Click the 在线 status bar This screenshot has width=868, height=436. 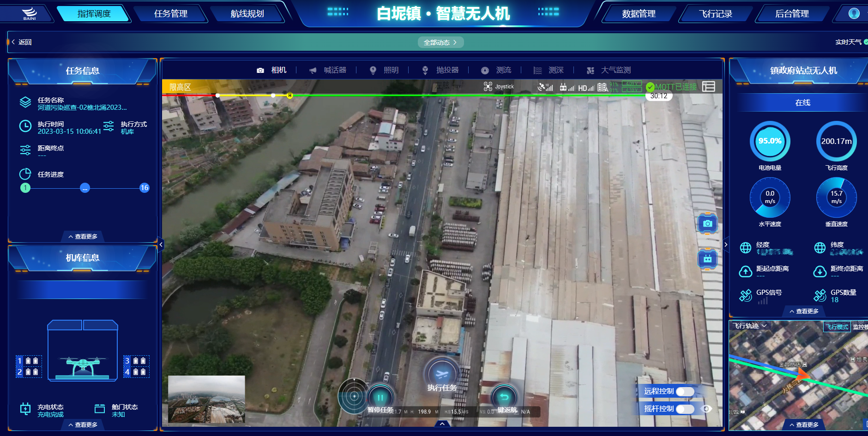[802, 102]
